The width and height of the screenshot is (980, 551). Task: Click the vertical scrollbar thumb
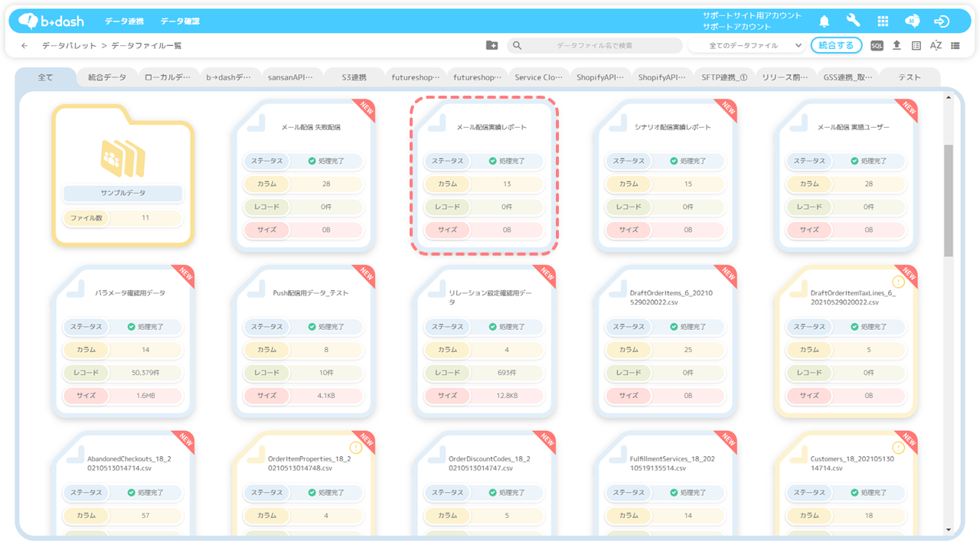[x=949, y=201]
